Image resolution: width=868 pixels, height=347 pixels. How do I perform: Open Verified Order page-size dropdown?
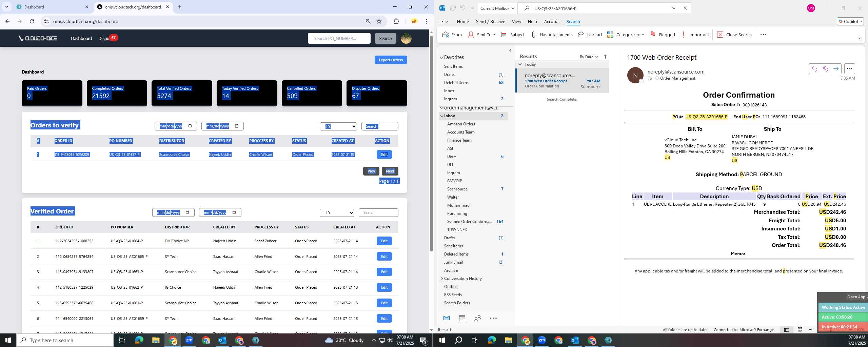coord(337,212)
